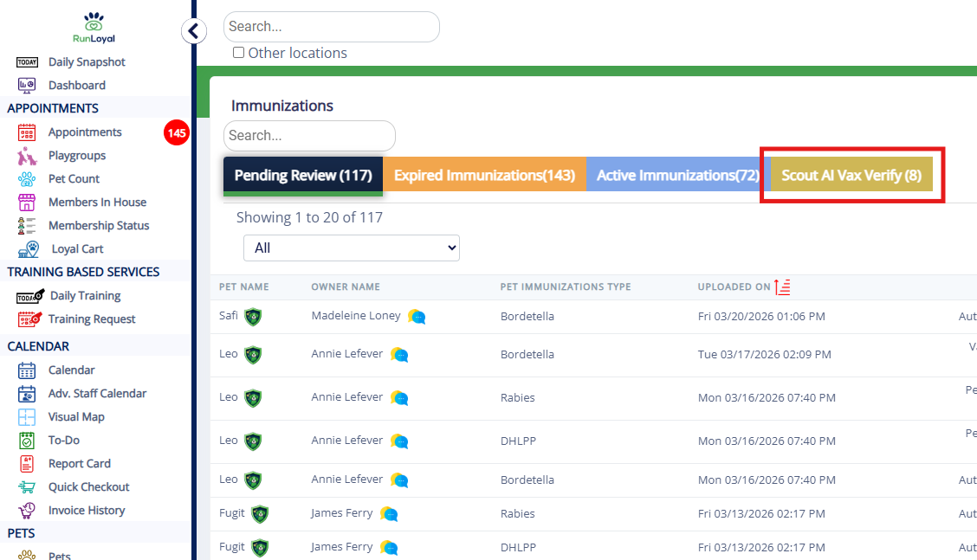
Task: Collapse the sidebar with chevron button
Action: (x=194, y=31)
